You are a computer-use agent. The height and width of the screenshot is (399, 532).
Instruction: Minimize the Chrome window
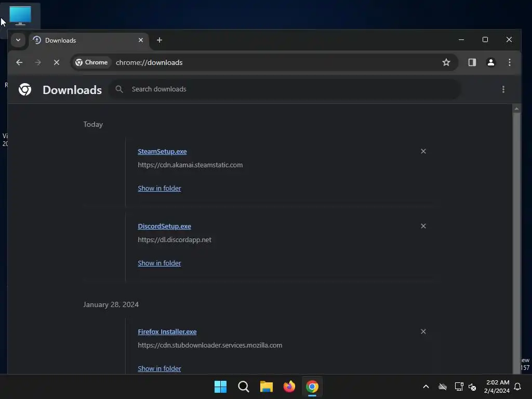tap(461, 39)
